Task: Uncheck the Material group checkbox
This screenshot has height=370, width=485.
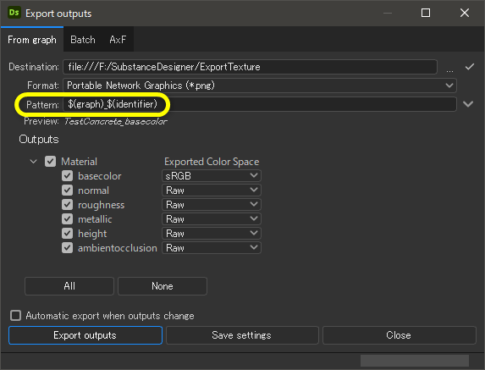Action: tap(50, 162)
